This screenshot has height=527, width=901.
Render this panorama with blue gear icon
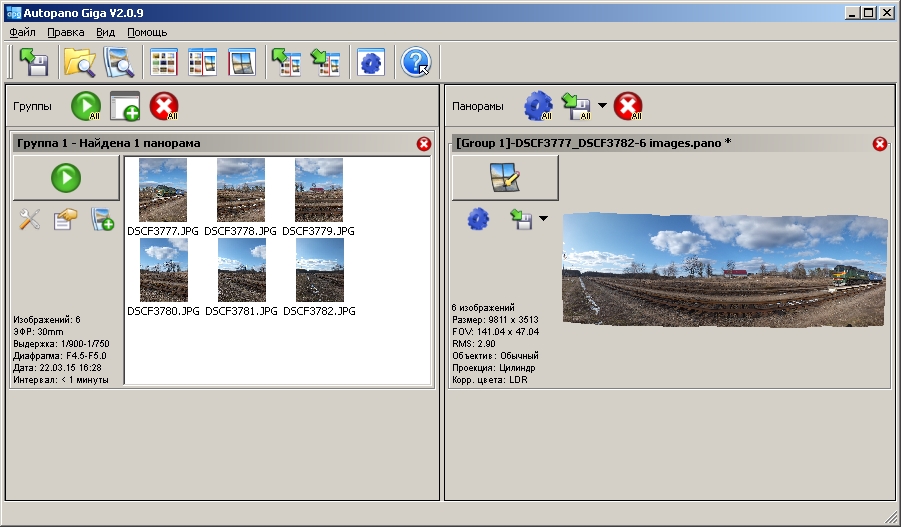tap(478, 219)
